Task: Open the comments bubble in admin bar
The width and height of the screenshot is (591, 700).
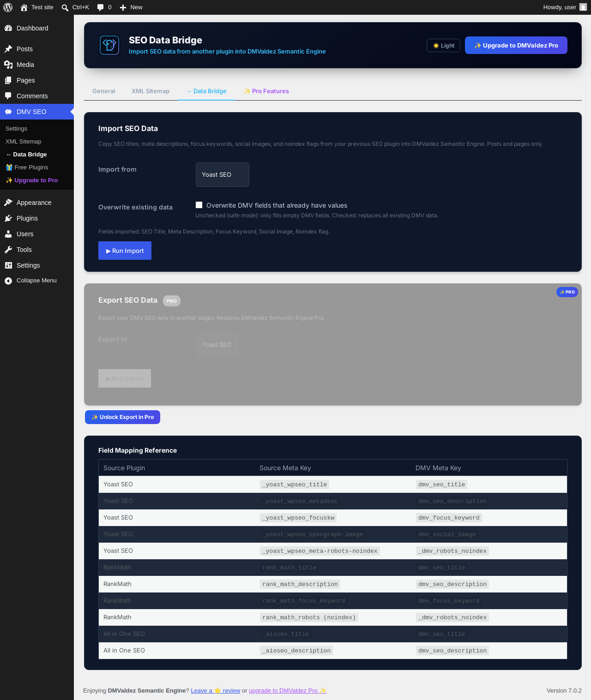Action: pyautogui.click(x=100, y=7)
